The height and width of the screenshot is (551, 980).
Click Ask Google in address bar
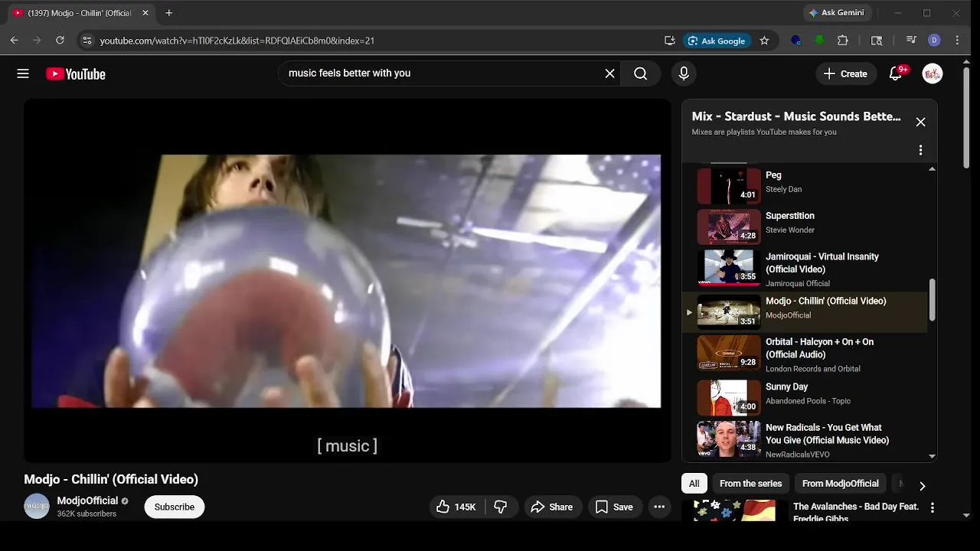717,41
